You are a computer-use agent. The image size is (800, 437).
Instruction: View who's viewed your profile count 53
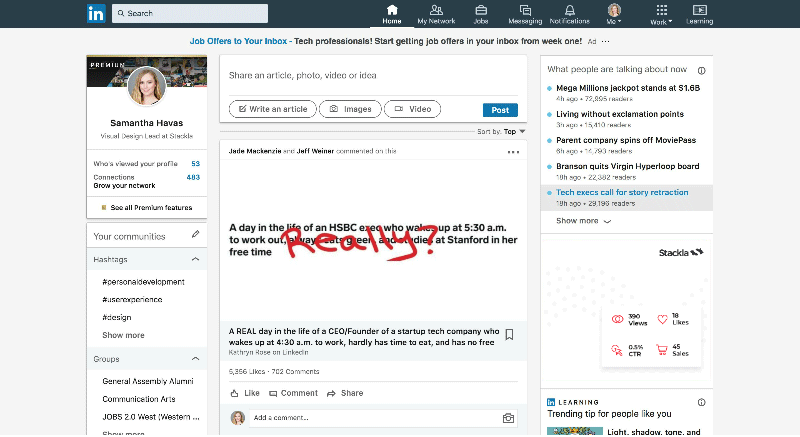[195, 164]
